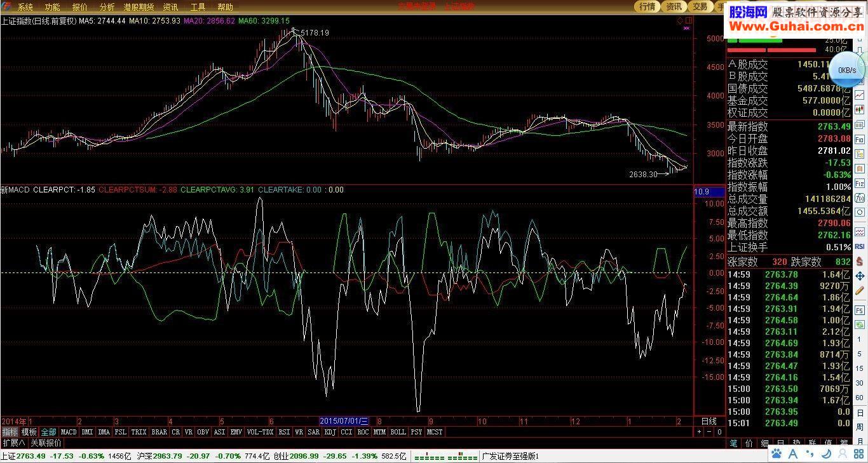Click the line chart icon in right sidebar
Image resolution: width=868 pixels, height=463 pixels.
pos(860,95)
